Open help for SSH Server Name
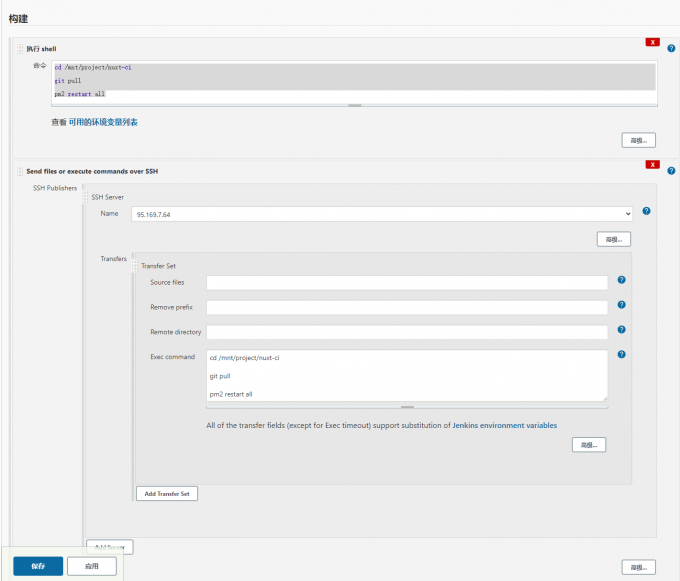This screenshot has width=680, height=581. pyautogui.click(x=646, y=211)
